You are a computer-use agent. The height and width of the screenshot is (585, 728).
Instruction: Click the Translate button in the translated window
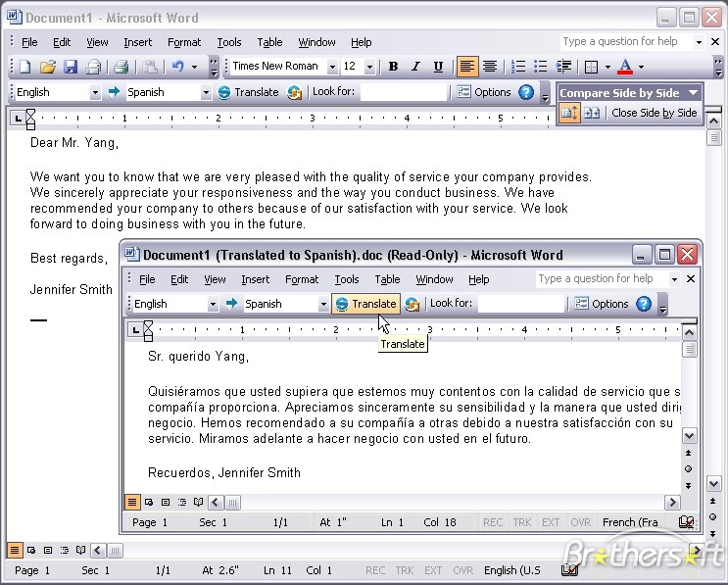coord(365,304)
